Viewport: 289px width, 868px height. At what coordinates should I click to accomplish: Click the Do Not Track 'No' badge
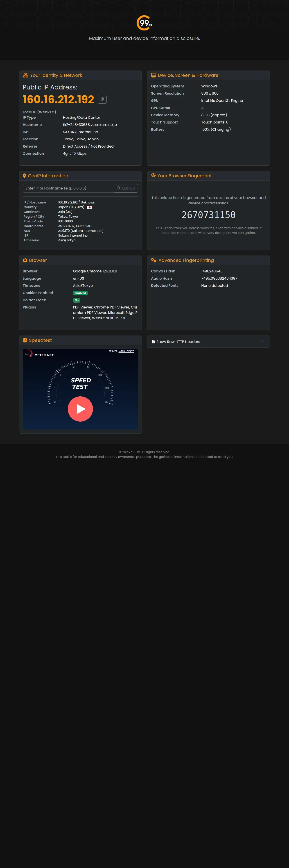[77, 300]
